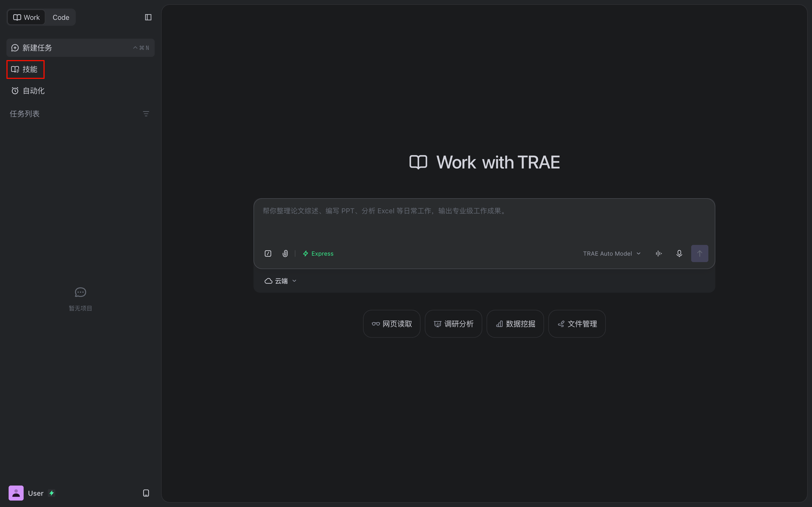
Task: Open the User account menu
Action: [32, 493]
